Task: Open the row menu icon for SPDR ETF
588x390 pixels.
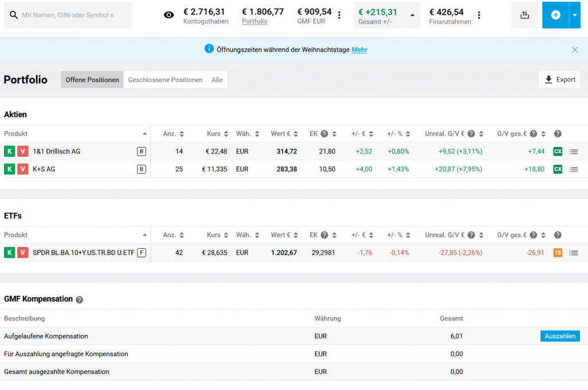Action: click(x=573, y=253)
